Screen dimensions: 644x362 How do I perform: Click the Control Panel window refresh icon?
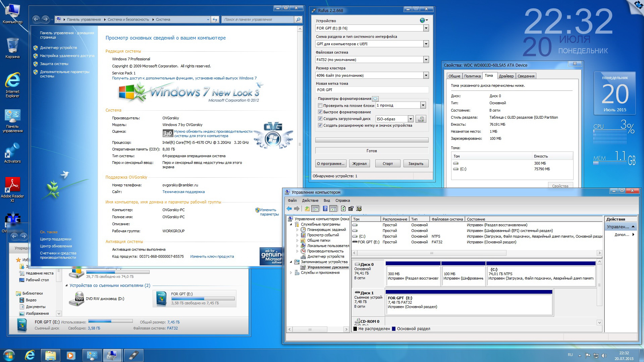pos(215,19)
